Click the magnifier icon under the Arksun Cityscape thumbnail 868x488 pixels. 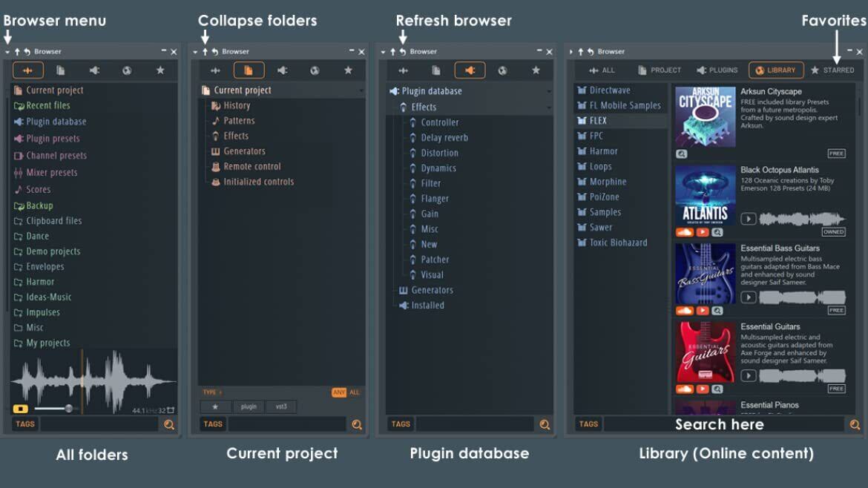click(682, 154)
